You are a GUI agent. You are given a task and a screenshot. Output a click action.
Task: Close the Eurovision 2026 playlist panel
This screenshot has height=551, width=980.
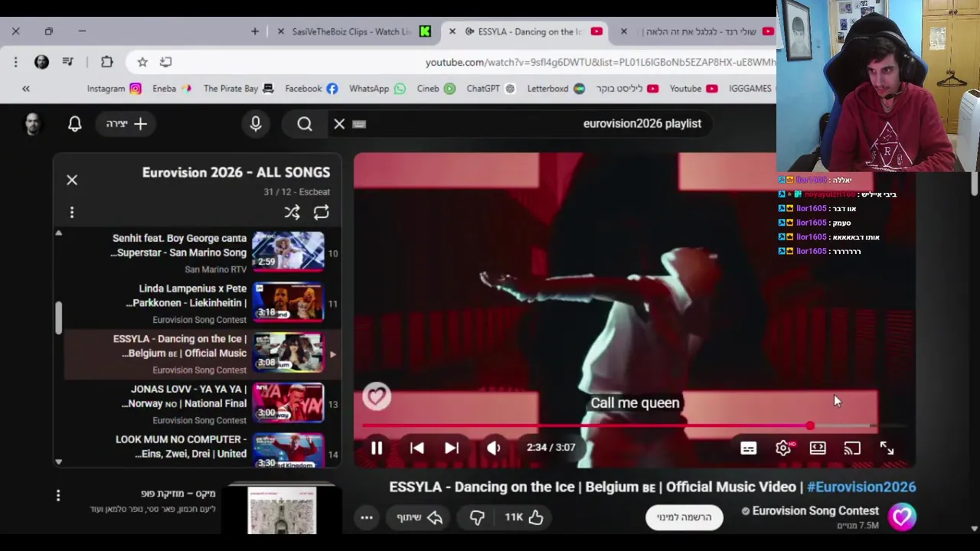pyautogui.click(x=72, y=180)
